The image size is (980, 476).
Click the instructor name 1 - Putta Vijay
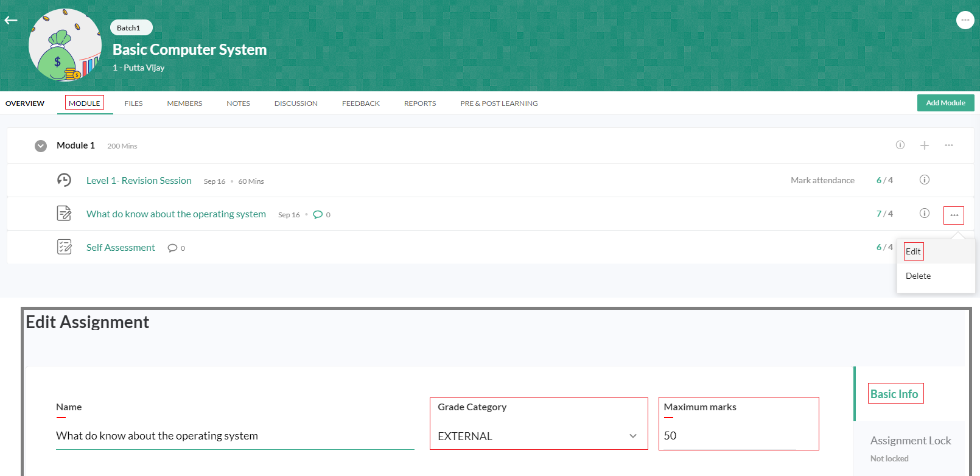(138, 68)
